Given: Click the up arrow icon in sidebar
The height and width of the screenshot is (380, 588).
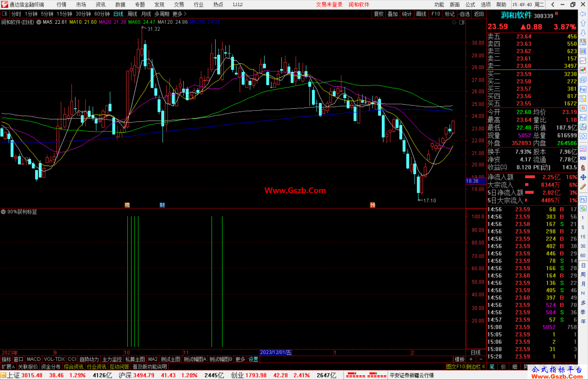Looking at the screenshot, I should [583, 23].
